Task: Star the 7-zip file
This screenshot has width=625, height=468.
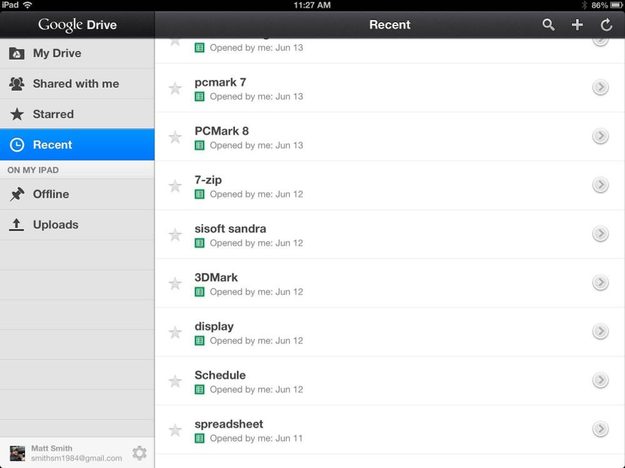Action: coord(175,186)
